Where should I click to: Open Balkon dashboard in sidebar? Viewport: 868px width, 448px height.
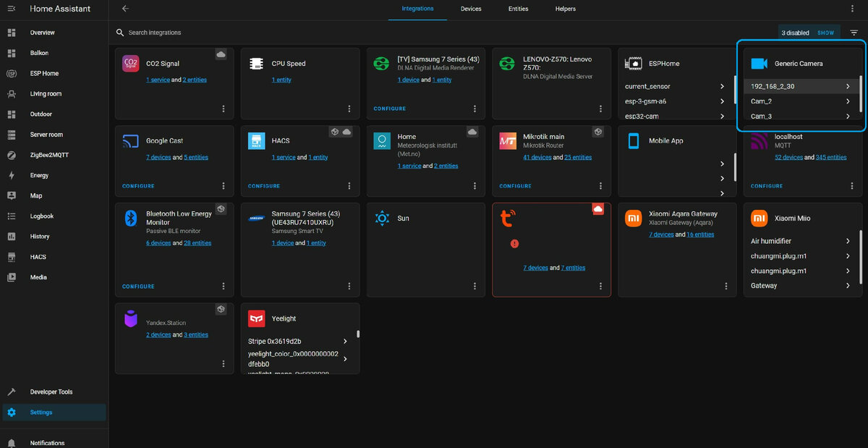[54, 53]
